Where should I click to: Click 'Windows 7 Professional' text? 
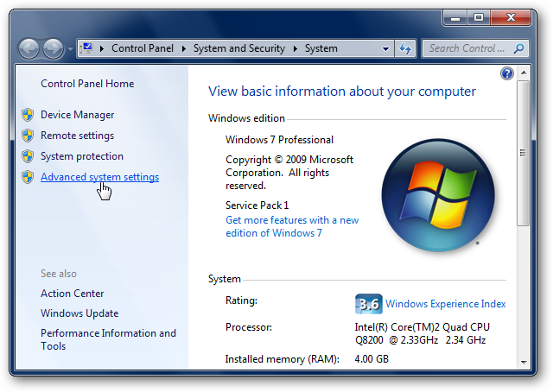coord(279,140)
